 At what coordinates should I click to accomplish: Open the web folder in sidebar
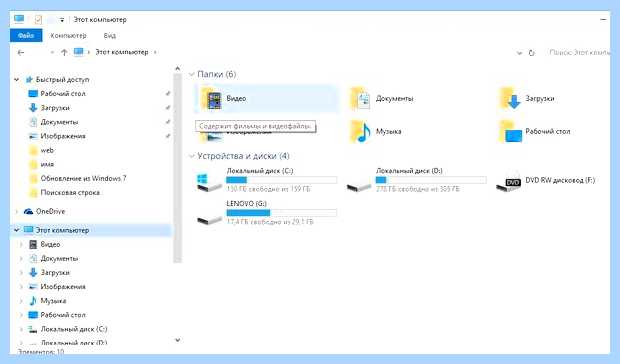tap(42, 150)
